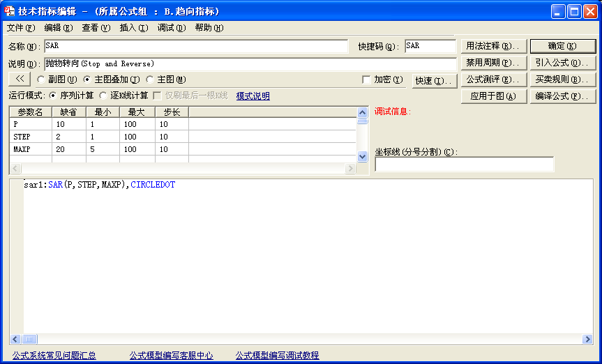Click maximum value 100 in STEP row
This screenshot has width=602, height=364.
[x=137, y=137]
